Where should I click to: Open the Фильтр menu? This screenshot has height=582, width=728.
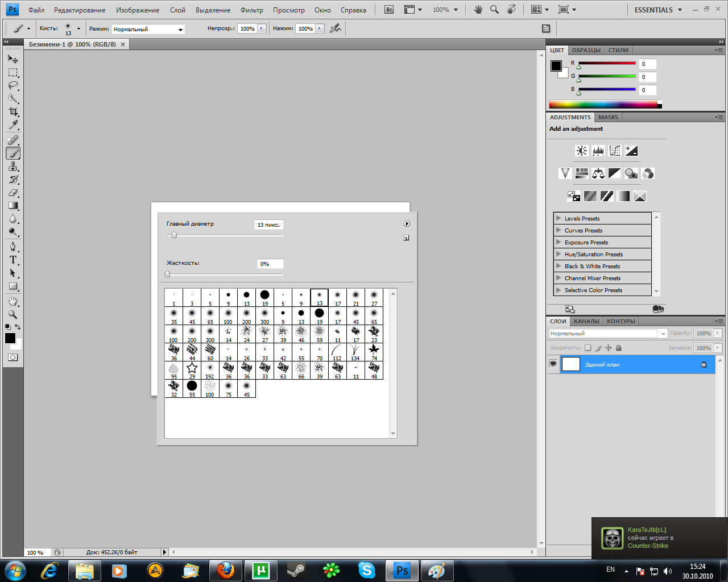click(251, 10)
